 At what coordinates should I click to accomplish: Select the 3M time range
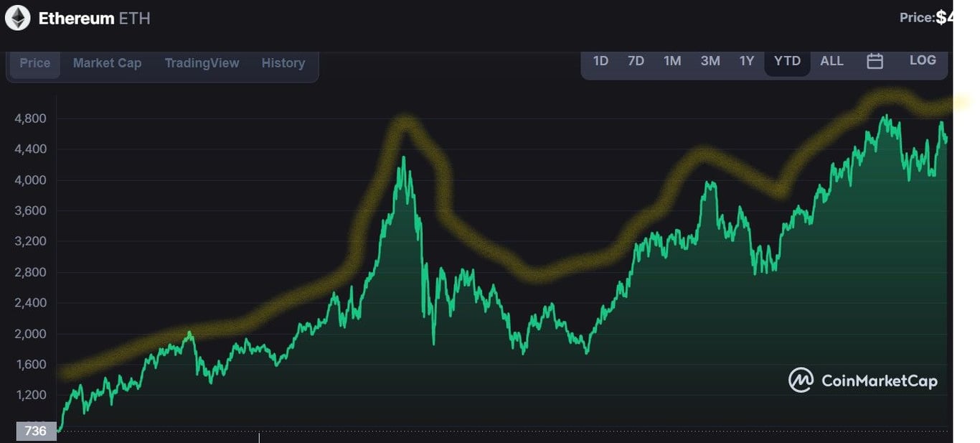pyautogui.click(x=710, y=61)
